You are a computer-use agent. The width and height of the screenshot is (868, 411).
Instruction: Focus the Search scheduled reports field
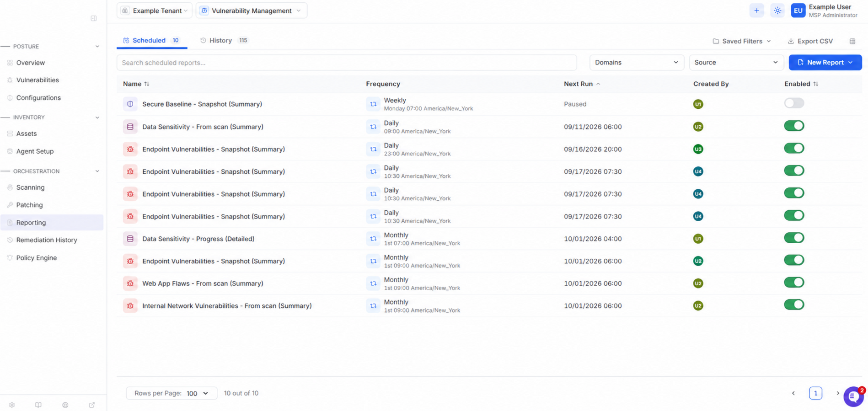tap(347, 63)
